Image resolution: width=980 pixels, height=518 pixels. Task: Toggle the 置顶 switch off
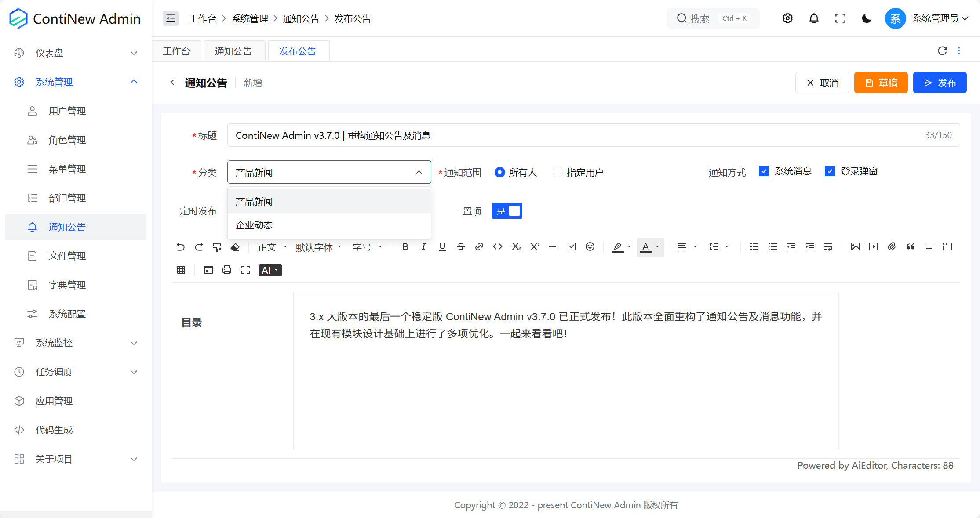pos(507,211)
